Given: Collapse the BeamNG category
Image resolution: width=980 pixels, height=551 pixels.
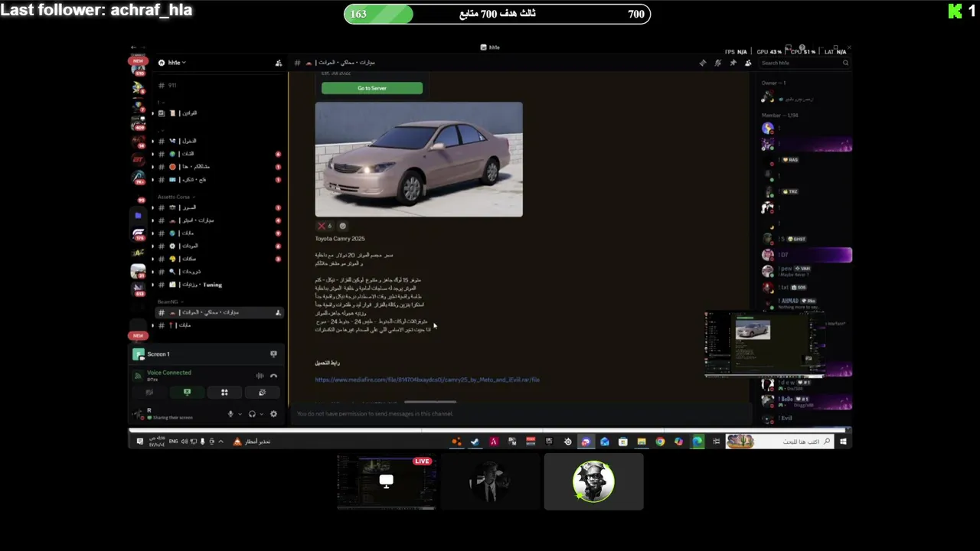Looking at the screenshot, I should coord(170,302).
